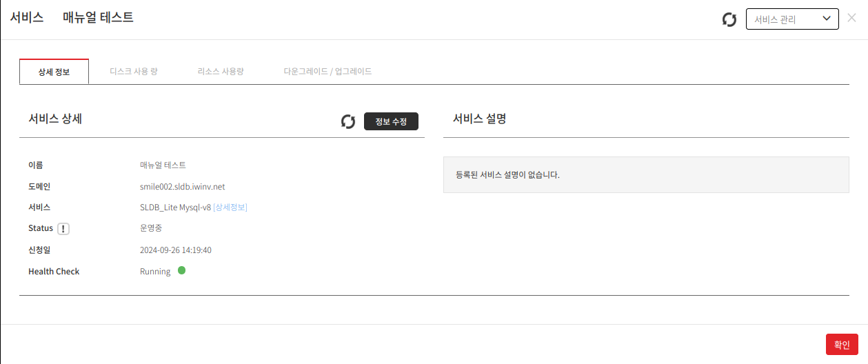Click the Status exclamation info icon

(63, 229)
